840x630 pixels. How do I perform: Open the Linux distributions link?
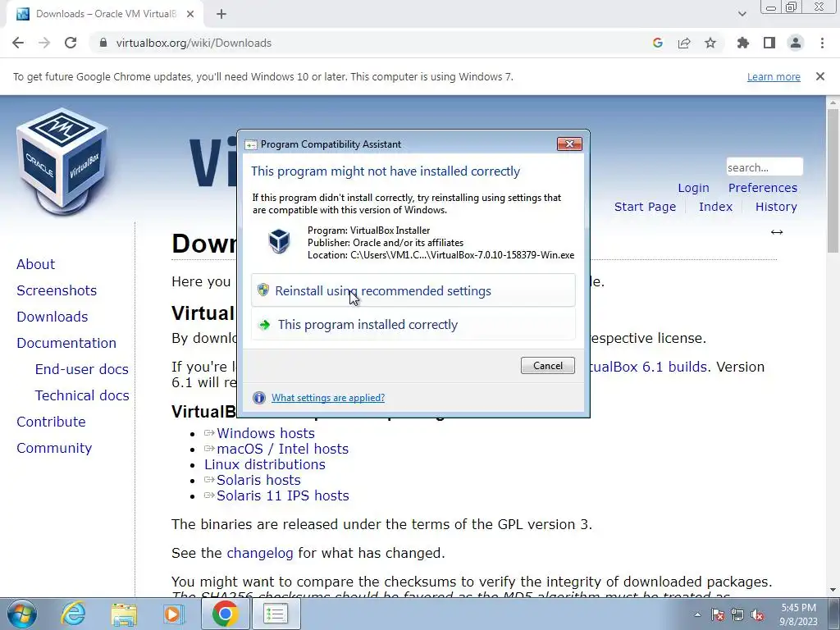click(265, 464)
